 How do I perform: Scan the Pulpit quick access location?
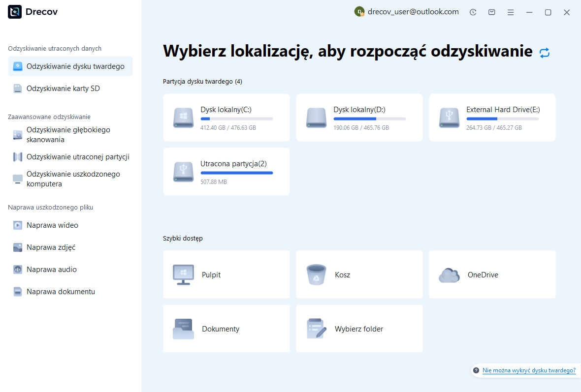click(226, 274)
